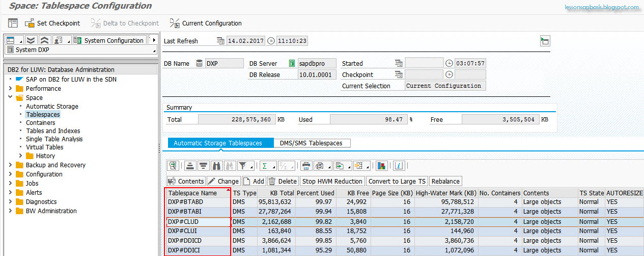Click the Display Graphic chart icon

(x=382, y=166)
